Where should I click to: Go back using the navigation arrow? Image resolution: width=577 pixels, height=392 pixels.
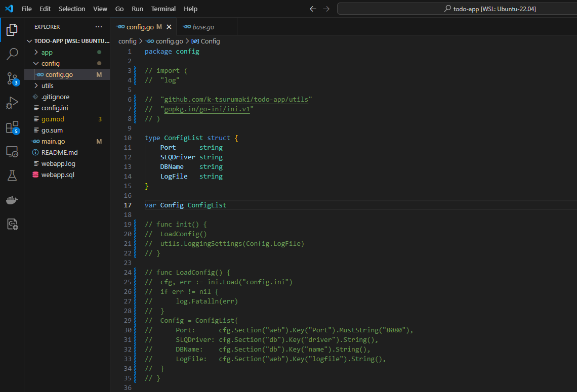[x=313, y=9]
